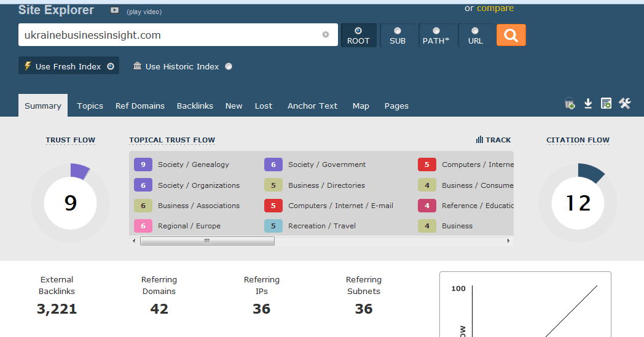
Task: Click the TRUST FLOW heading link
Action: tap(70, 140)
